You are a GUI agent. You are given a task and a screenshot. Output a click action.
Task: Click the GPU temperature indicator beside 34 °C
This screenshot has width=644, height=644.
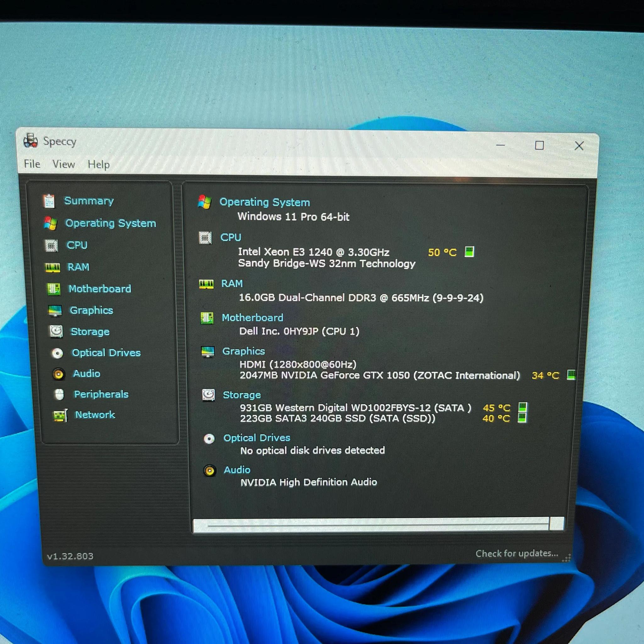tap(571, 375)
